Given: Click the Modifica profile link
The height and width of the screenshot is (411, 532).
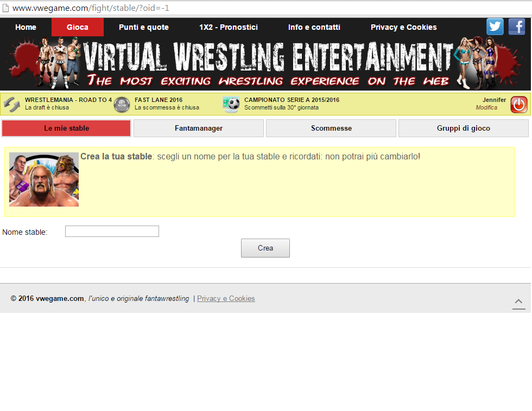Looking at the screenshot, I should 486,107.
